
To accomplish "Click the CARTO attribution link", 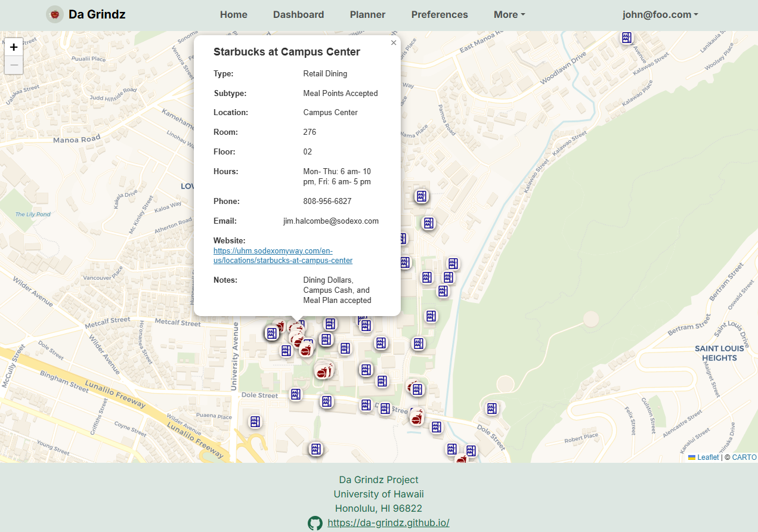I will coord(744,457).
